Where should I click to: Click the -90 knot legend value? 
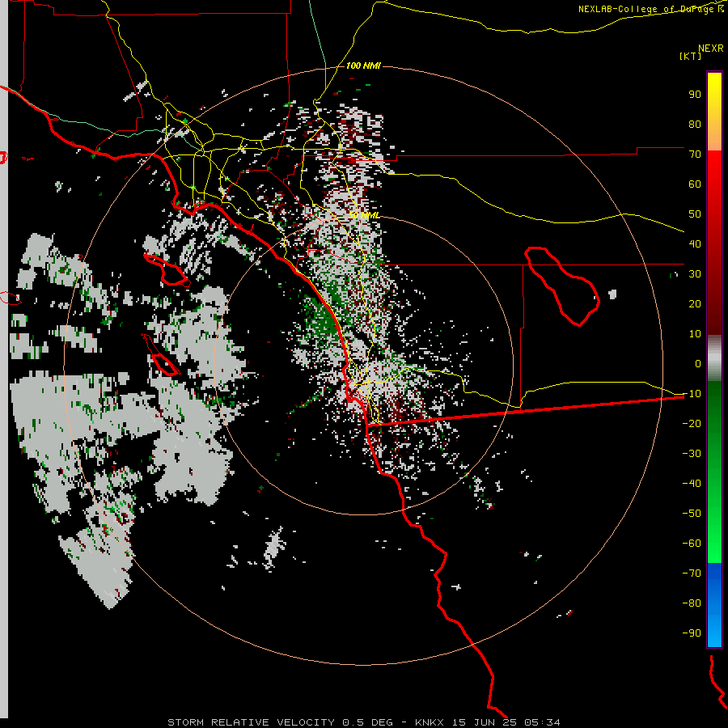[x=692, y=633]
